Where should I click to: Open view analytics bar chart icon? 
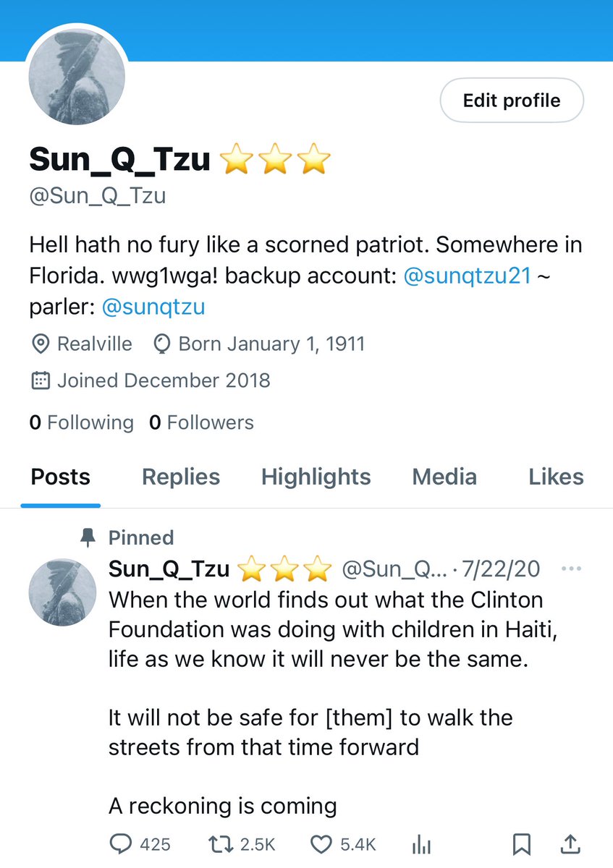420,844
